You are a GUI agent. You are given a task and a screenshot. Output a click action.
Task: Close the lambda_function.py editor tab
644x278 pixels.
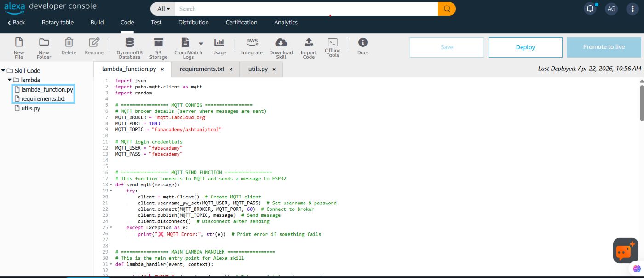pos(162,69)
